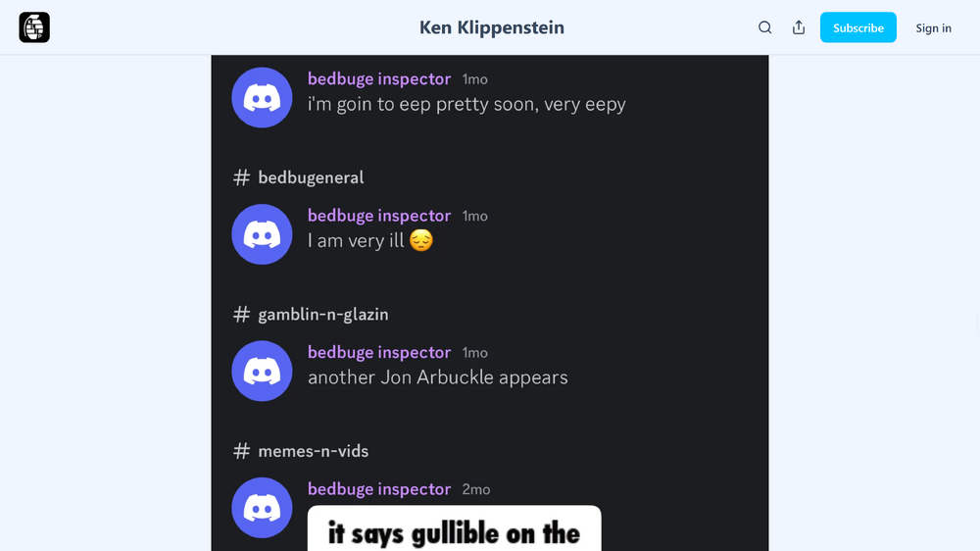Open the grenade logo publication home
This screenshot has width=980, height=551.
[x=34, y=27]
